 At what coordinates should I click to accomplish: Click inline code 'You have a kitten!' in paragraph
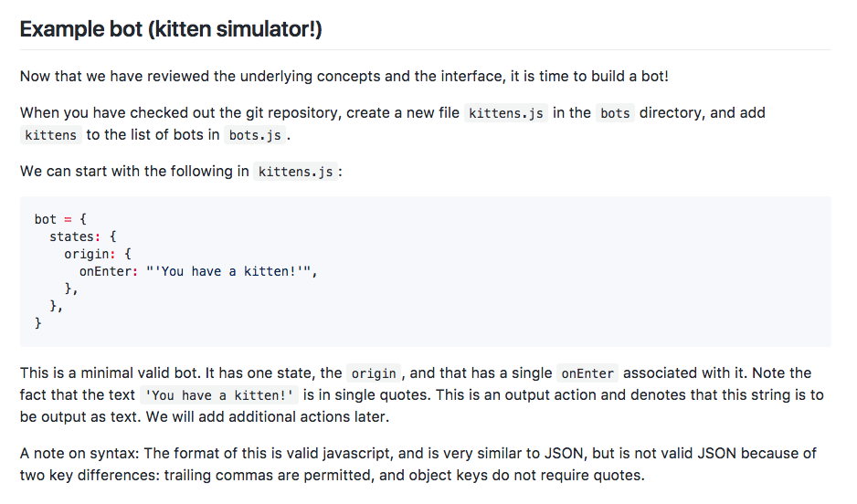[218, 395]
